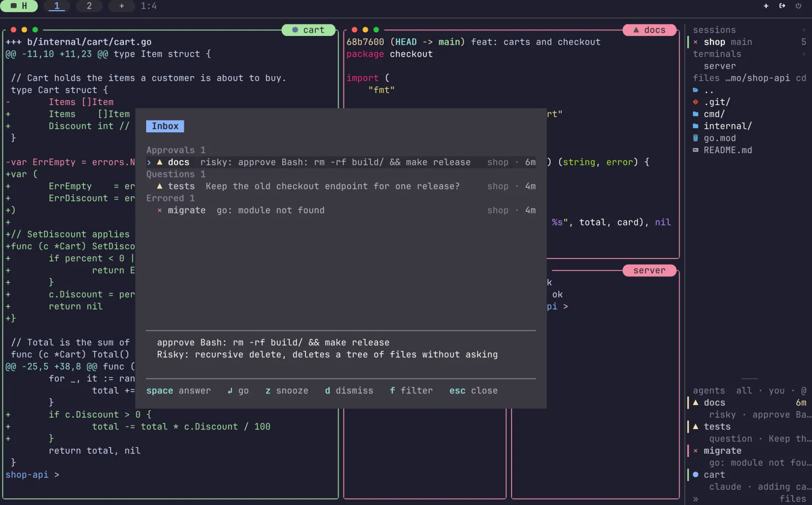Screen dimensions: 812x505
Task: Click the yellow dot on the cart pane
Action: click(x=24, y=30)
